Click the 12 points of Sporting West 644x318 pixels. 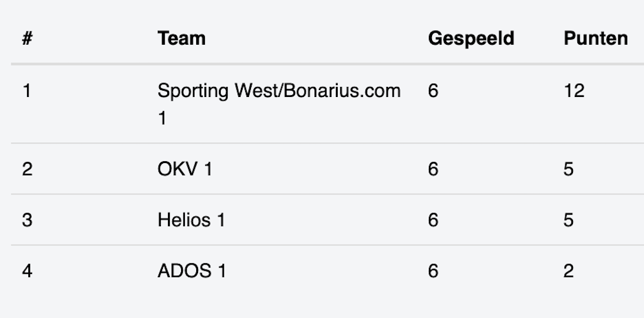[574, 91]
